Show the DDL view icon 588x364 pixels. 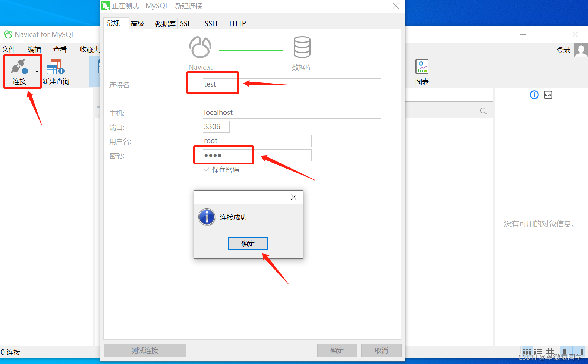click(548, 95)
